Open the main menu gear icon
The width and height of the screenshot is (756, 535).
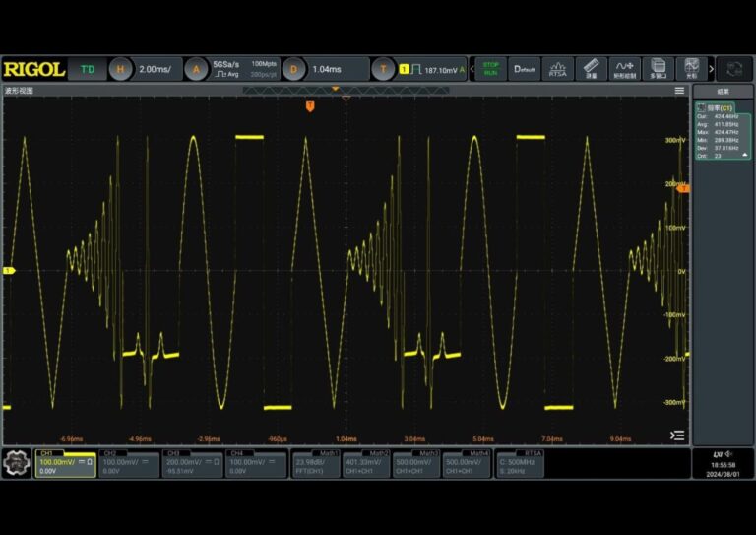(x=17, y=463)
